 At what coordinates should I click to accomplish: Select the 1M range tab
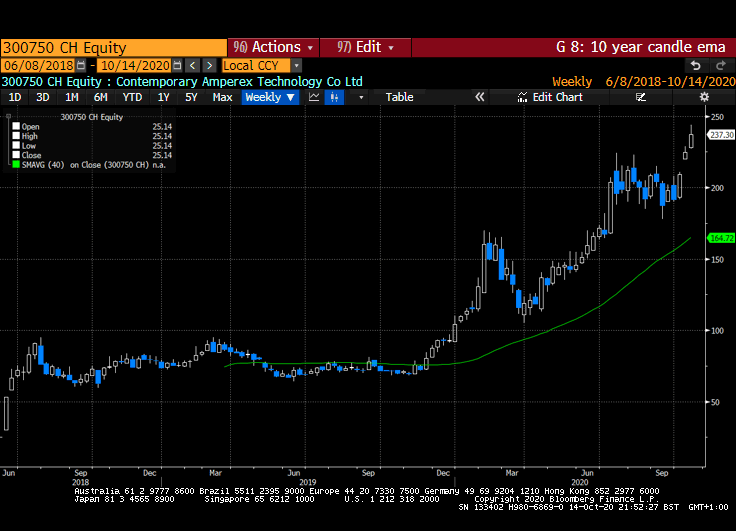click(x=71, y=97)
